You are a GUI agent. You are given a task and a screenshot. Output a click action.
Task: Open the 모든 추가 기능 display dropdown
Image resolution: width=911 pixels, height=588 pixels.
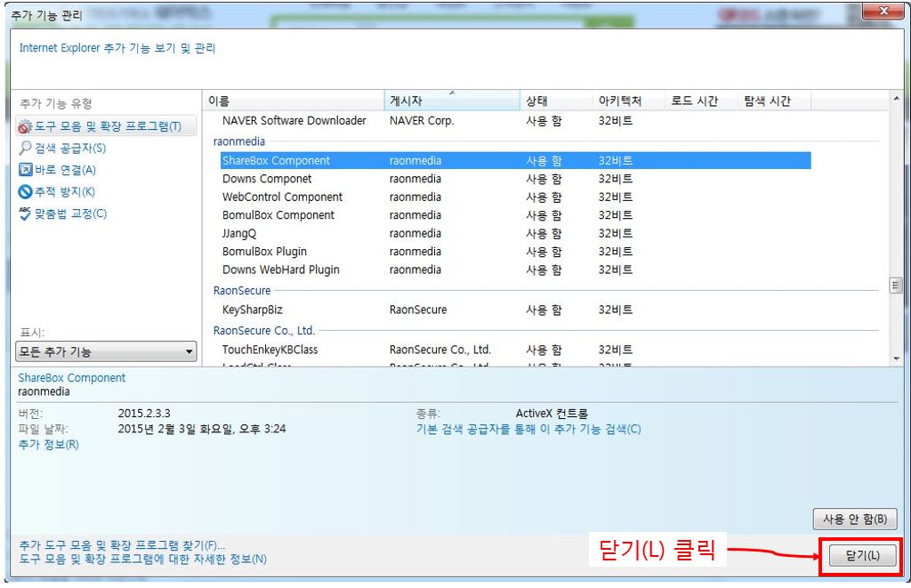[107, 352]
